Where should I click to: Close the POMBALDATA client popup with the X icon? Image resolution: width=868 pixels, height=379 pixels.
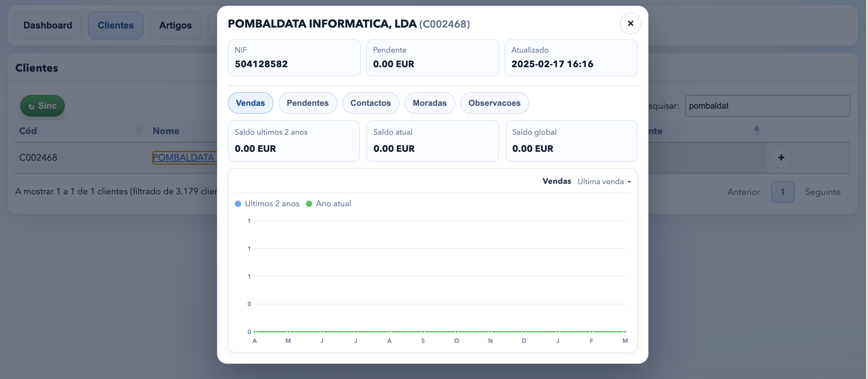coord(630,23)
